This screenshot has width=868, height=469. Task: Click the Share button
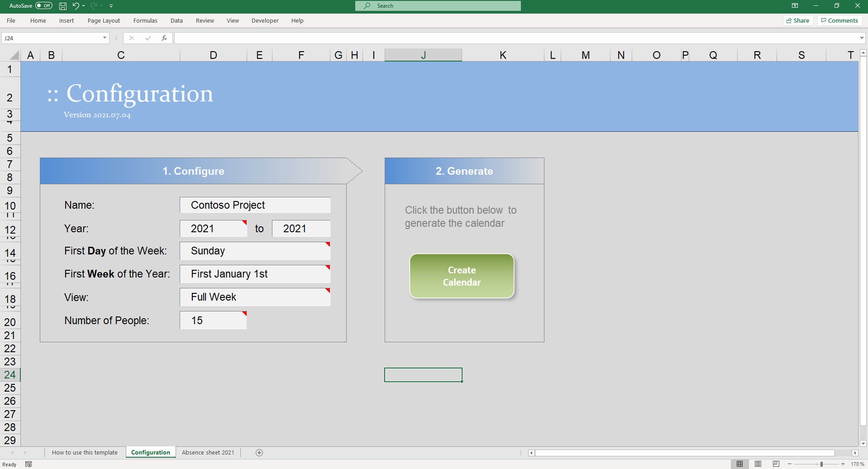[798, 20]
